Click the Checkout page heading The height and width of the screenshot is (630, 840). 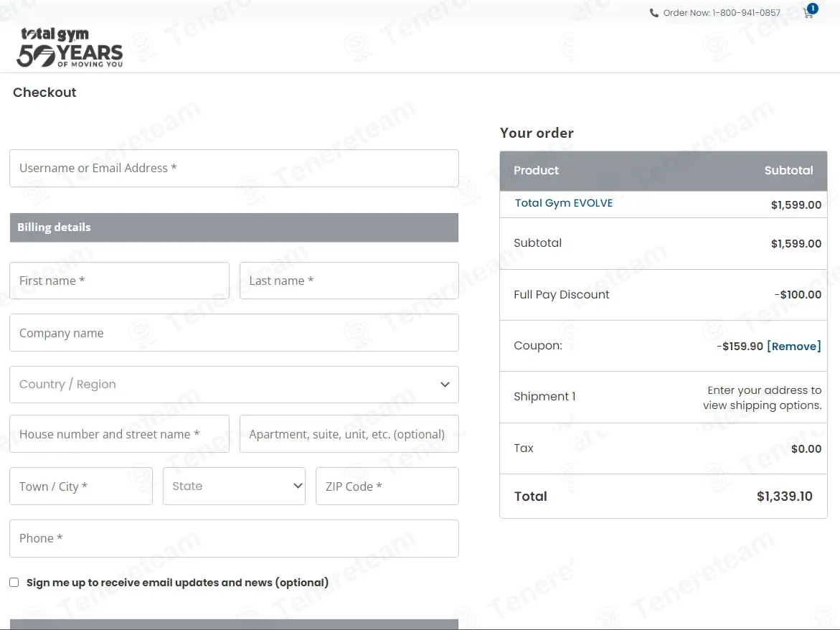44,93
